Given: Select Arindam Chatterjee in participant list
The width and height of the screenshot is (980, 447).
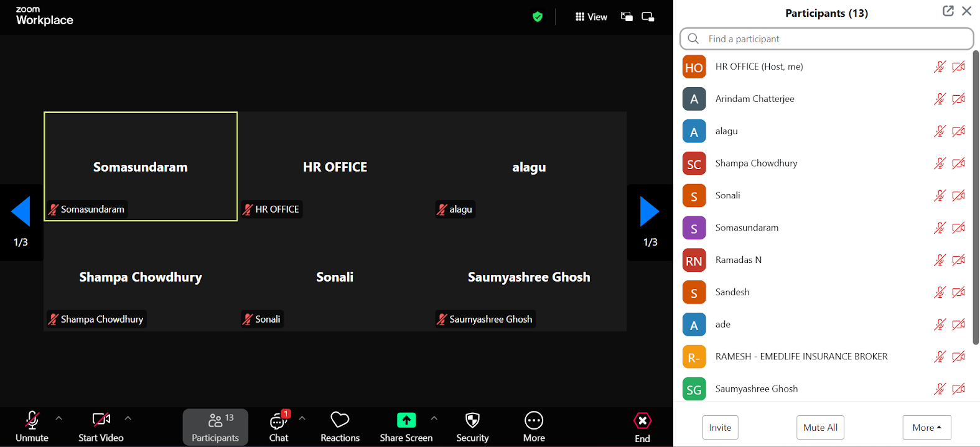Looking at the screenshot, I should (755, 99).
